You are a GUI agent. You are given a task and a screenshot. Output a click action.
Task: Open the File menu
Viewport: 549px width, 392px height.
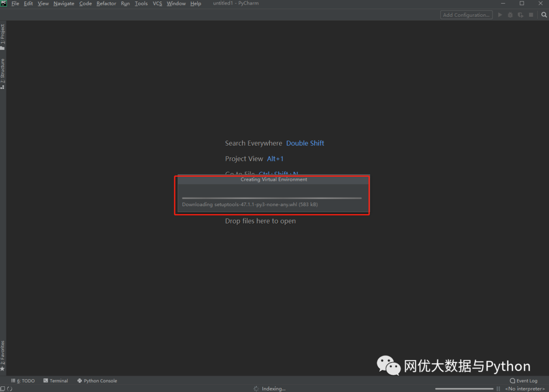tap(15, 4)
